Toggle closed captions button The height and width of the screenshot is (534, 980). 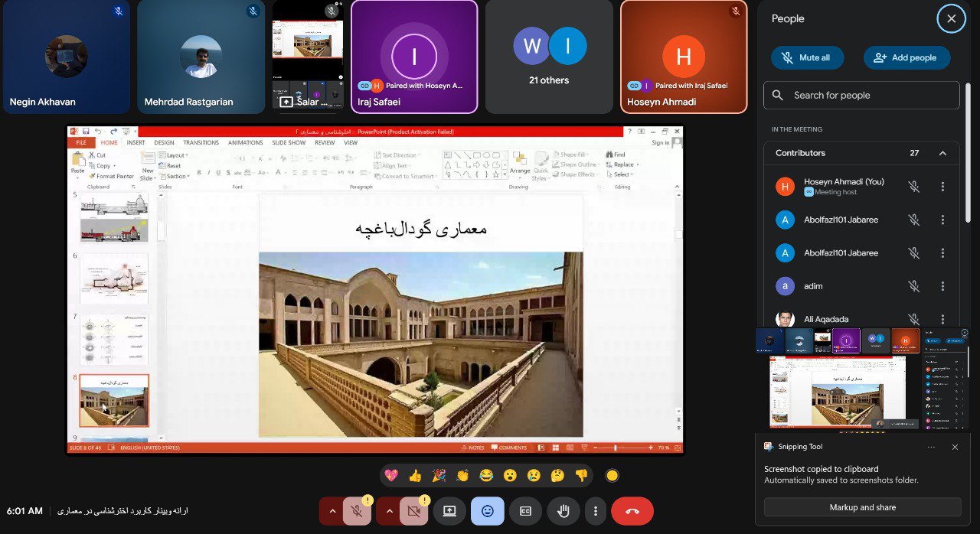(525, 511)
